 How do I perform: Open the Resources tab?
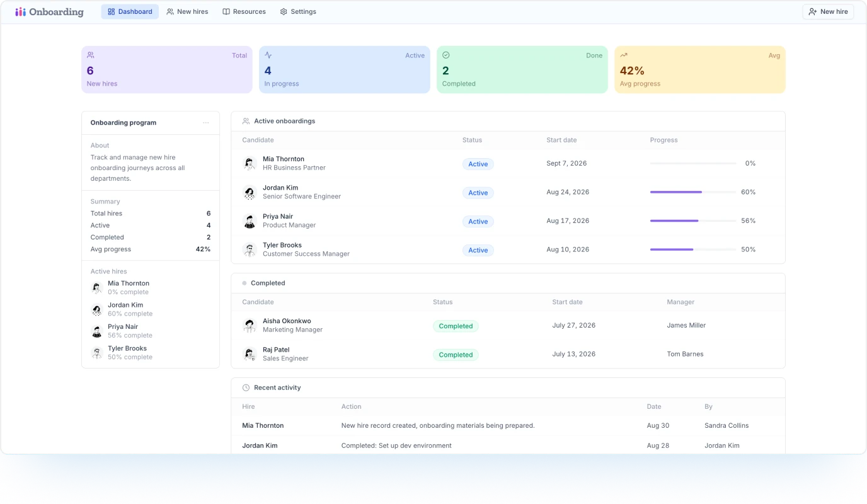(x=244, y=11)
